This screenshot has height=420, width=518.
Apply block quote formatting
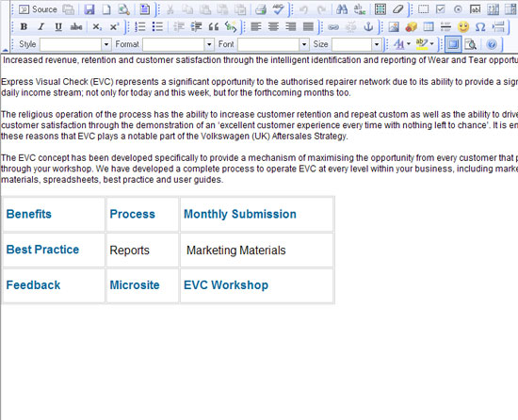(214, 26)
